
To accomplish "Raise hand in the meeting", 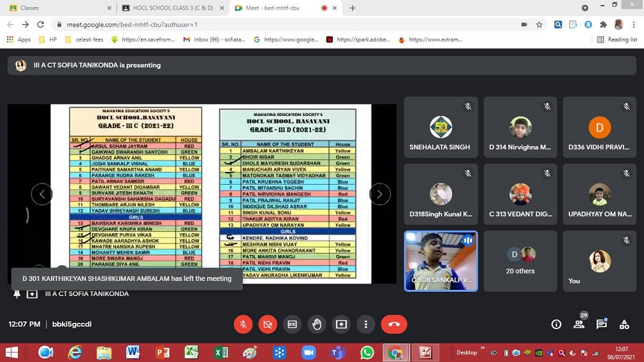I will (x=317, y=325).
